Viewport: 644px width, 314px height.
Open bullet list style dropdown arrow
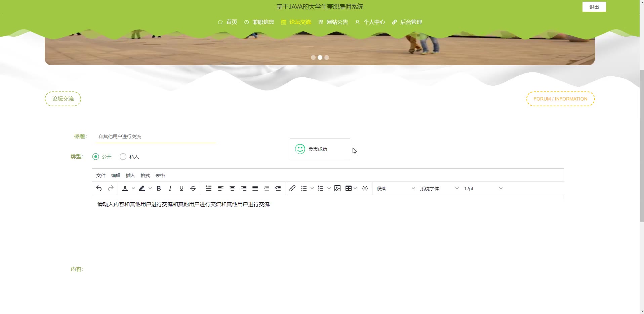click(312, 188)
